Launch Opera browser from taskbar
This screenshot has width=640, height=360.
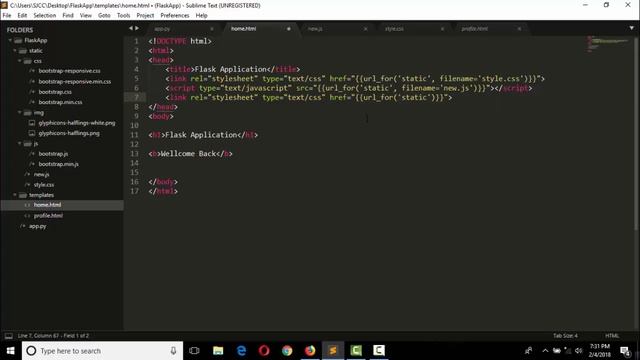pyautogui.click(x=264, y=351)
